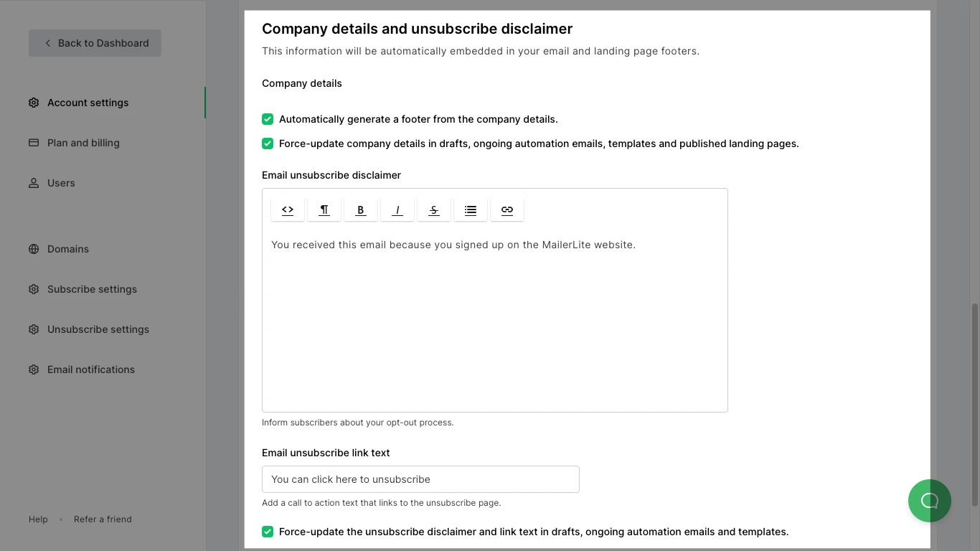Open the list formatting tool

[x=471, y=210]
